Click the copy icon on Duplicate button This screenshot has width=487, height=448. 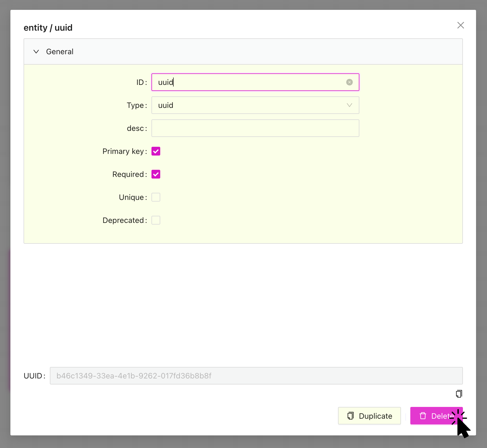click(x=350, y=416)
